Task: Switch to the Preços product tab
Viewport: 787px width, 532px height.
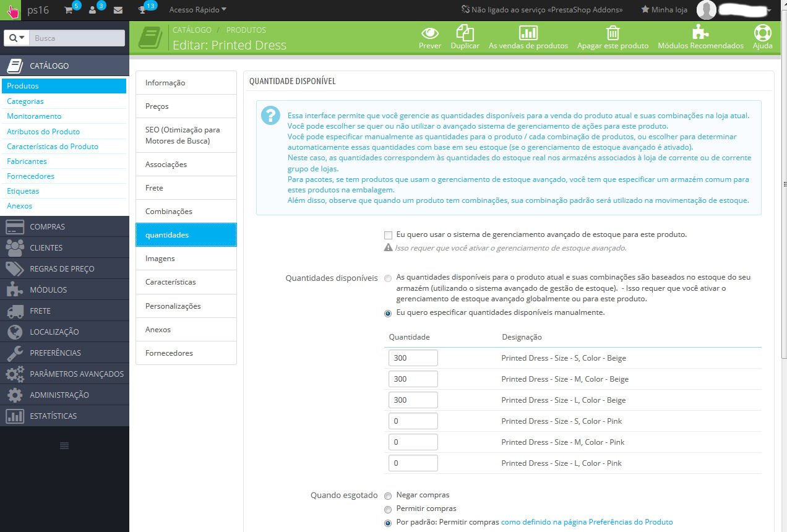Action: 186,106
